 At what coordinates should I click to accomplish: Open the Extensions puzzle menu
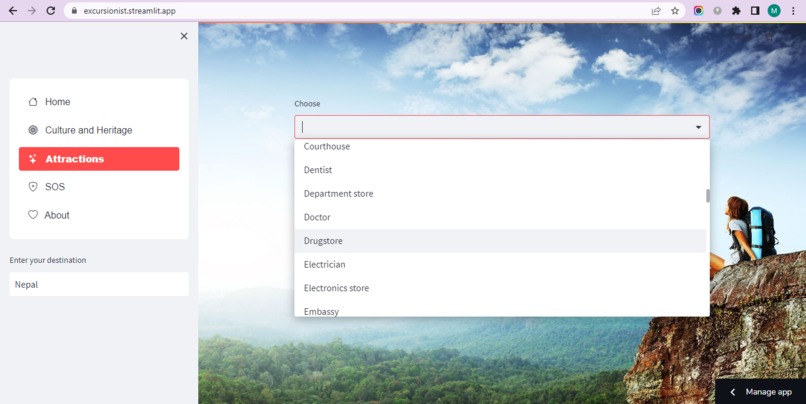(x=736, y=11)
